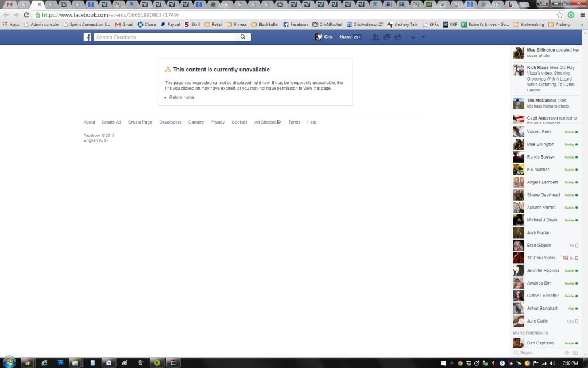The height and width of the screenshot is (368, 588).
Task: Open Fitness bookmarks folder
Action: point(237,24)
